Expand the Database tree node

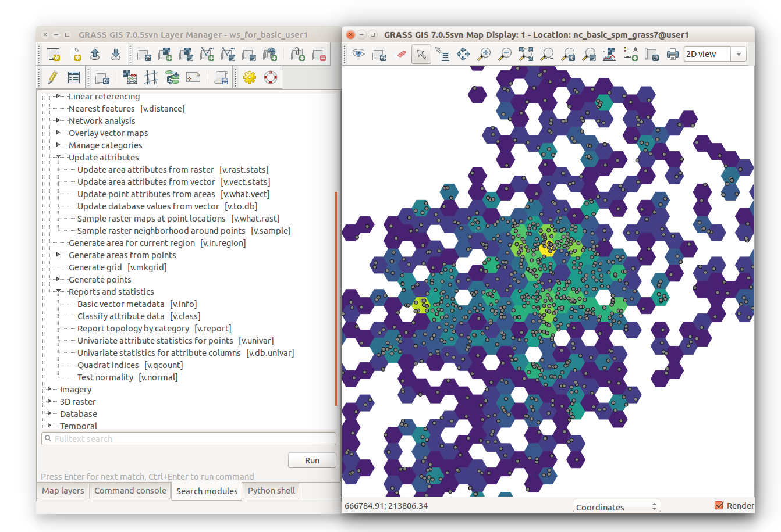pos(49,413)
